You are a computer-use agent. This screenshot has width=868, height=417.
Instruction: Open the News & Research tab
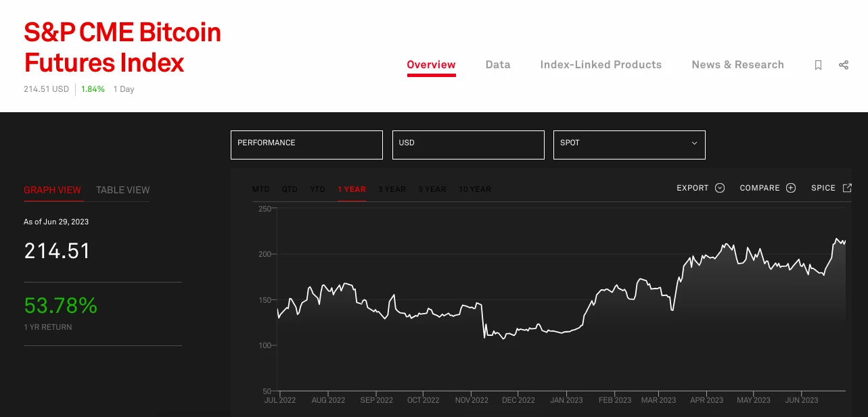click(737, 65)
